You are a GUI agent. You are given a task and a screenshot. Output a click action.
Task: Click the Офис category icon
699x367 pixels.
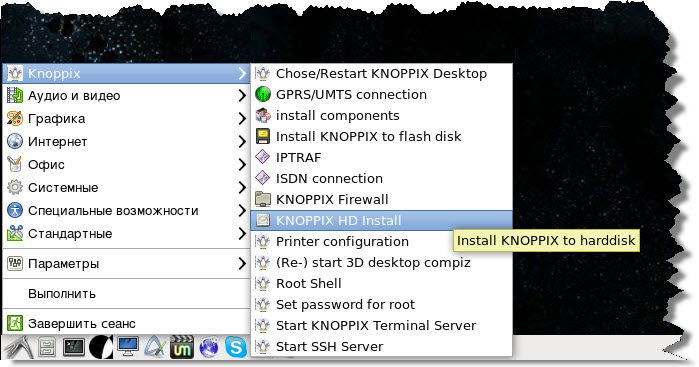[15, 165]
